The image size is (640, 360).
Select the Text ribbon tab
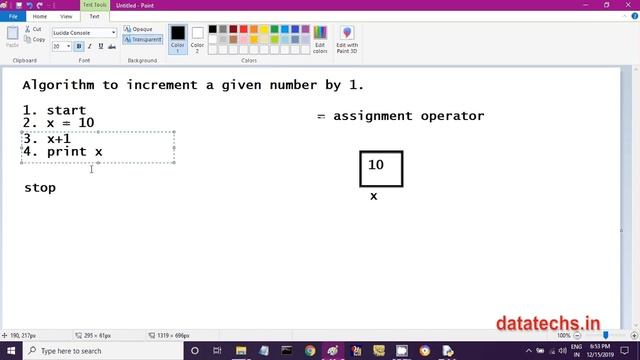[x=94, y=16]
